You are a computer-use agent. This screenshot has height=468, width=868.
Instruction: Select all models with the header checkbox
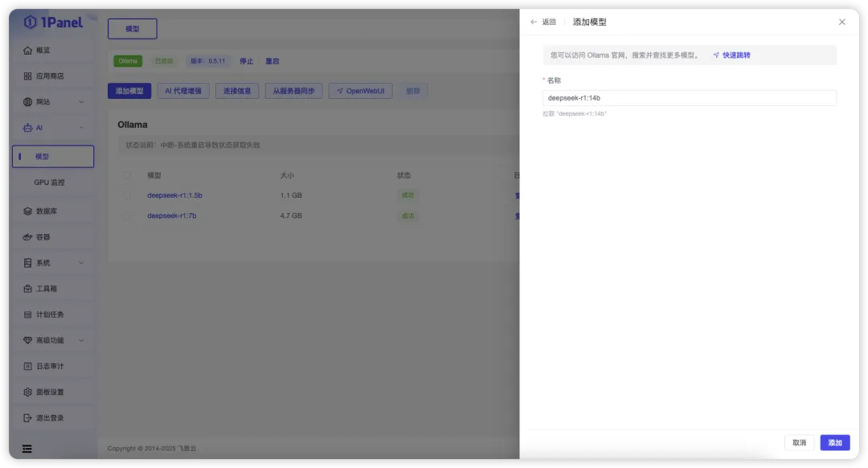pyautogui.click(x=126, y=175)
